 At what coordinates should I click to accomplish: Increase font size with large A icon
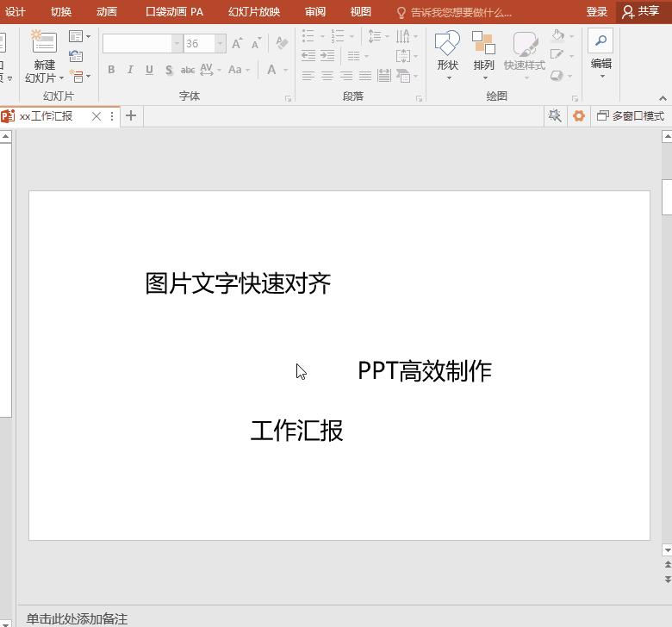(x=237, y=43)
